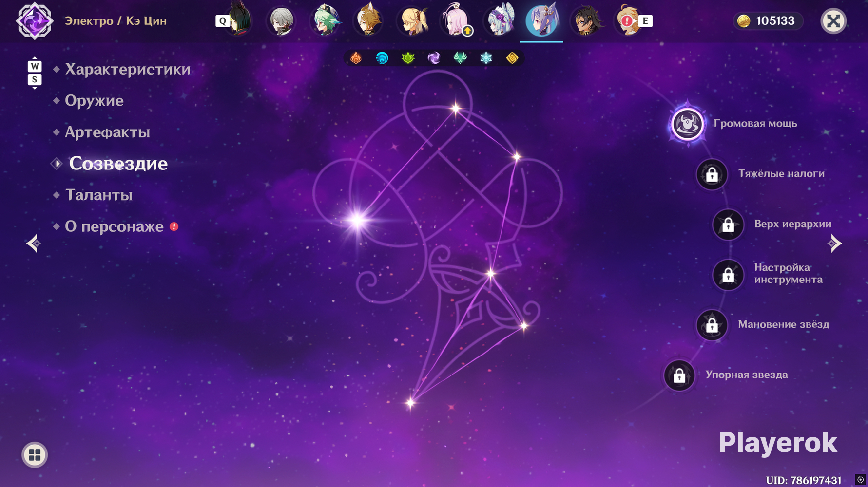Click the Настройка инструмента label
Image resolution: width=868 pixels, height=487 pixels.
[x=789, y=274]
